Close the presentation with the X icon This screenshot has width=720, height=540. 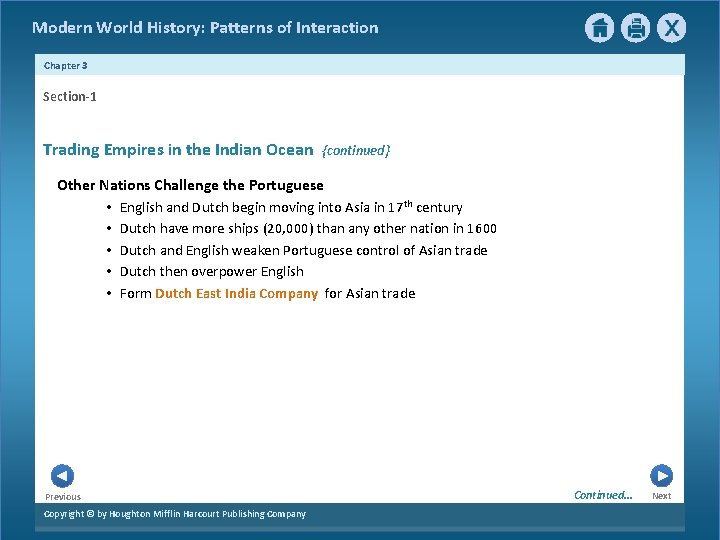[x=671, y=28]
